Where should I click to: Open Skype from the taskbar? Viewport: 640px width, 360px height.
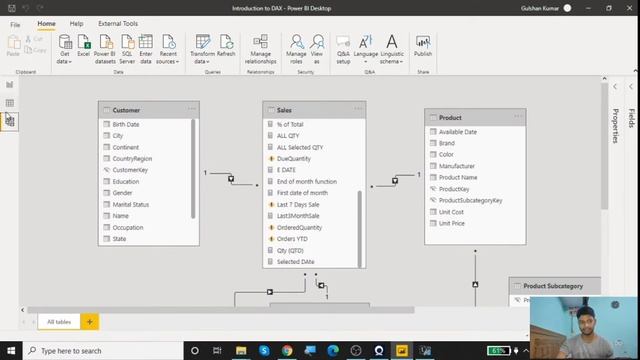click(x=264, y=351)
